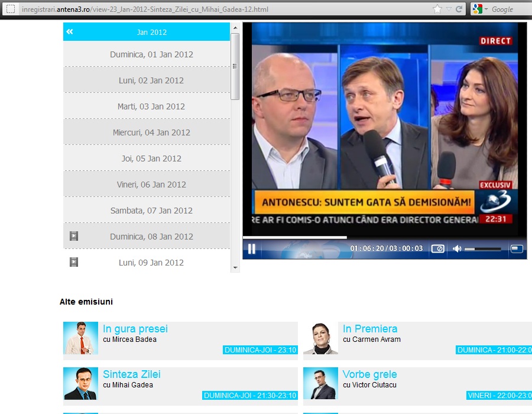Image resolution: width=532 pixels, height=414 pixels.
Task: Select Marti, 03 Jan 2012
Action: coord(147,106)
